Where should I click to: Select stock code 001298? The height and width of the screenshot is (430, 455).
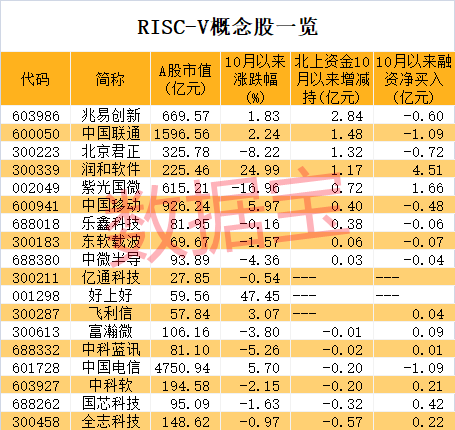click(36, 296)
